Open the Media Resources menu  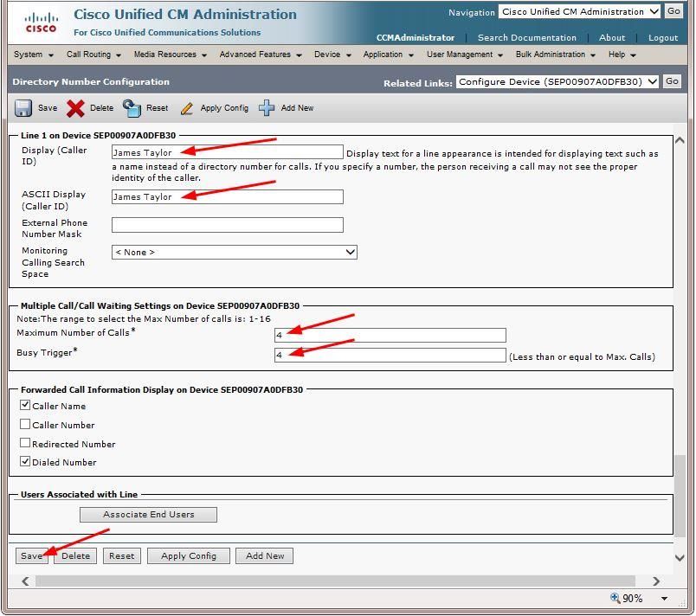coord(170,55)
